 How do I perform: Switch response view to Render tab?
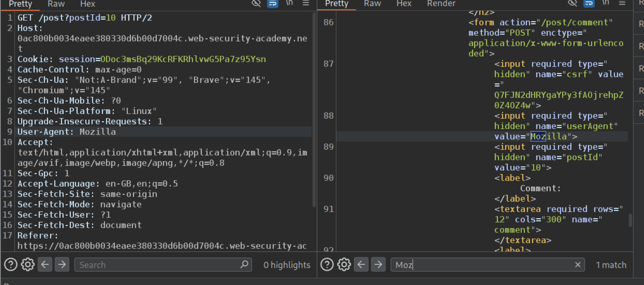tap(441, 4)
